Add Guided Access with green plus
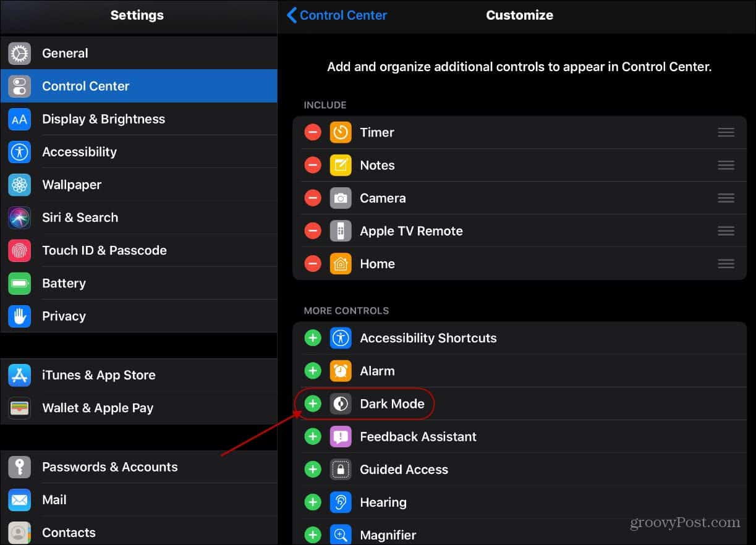Viewport: 756px width, 545px height. tap(313, 470)
